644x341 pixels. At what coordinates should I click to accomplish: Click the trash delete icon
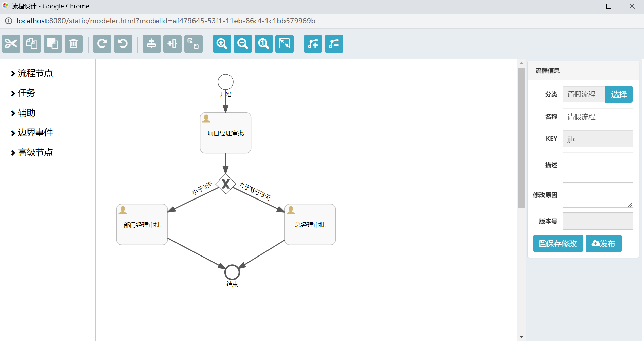click(74, 44)
